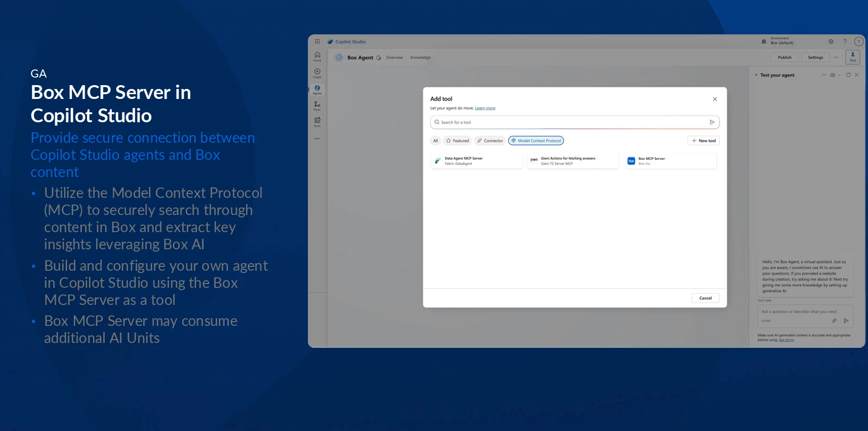Open the Overview tab

coord(395,58)
